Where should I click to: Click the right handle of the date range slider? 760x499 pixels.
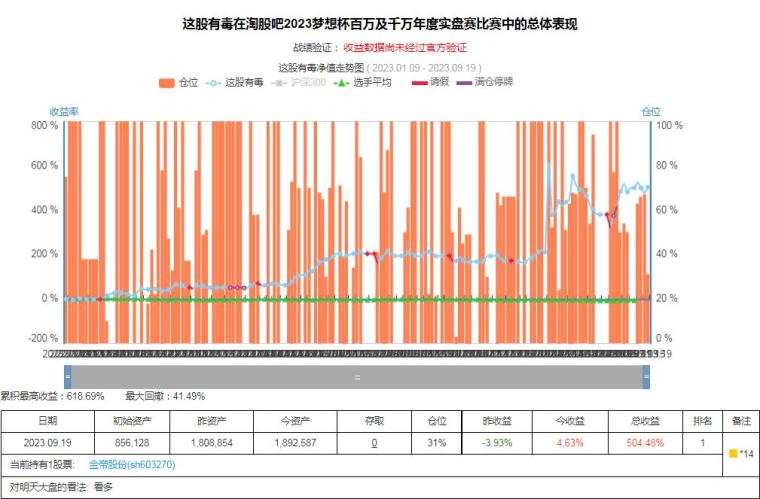click(x=646, y=377)
